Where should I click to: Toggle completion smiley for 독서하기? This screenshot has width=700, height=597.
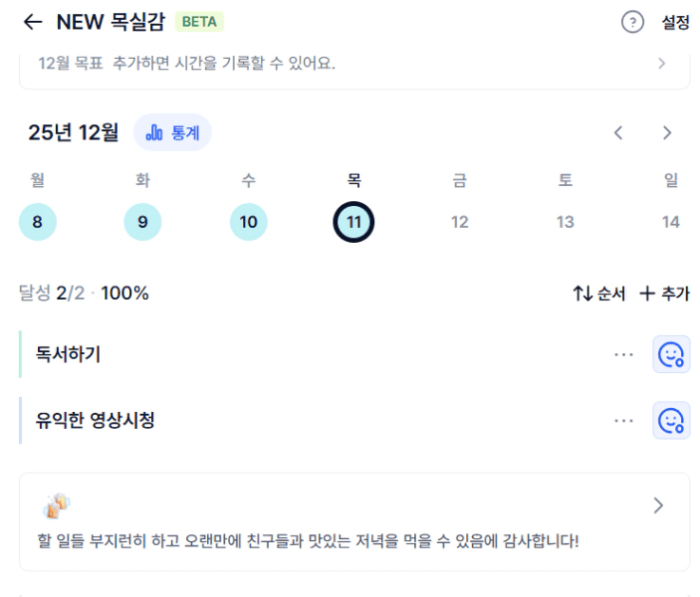pyautogui.click(x=671, y=354)
